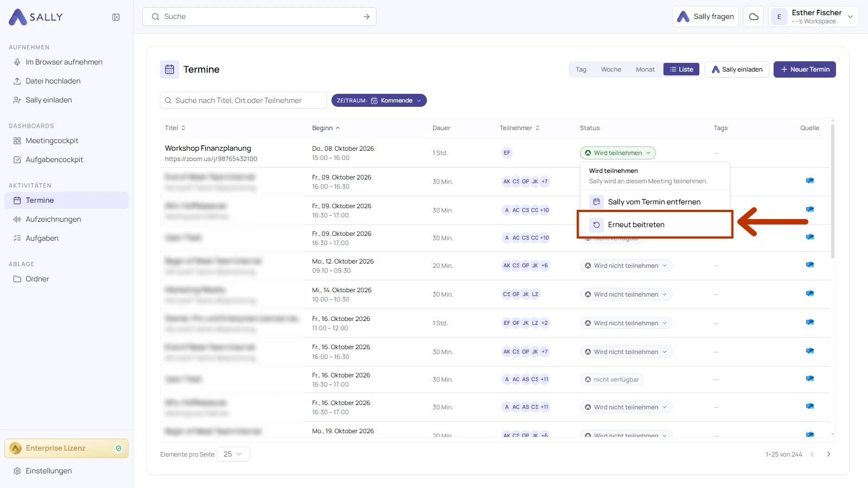The image size is (868, 488).
Task: Click the Workshop Finanzplanung Zoom link
Action: tap(211, 159)
